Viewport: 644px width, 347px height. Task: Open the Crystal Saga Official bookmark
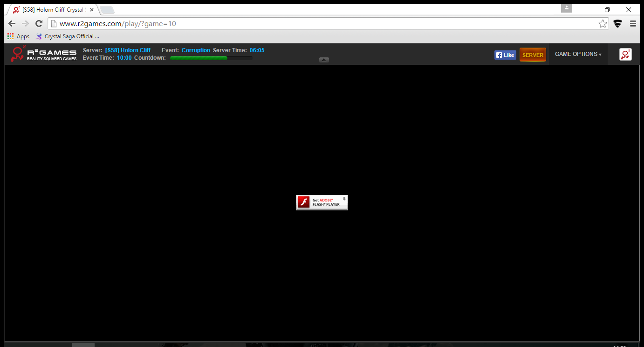(68, 36)
